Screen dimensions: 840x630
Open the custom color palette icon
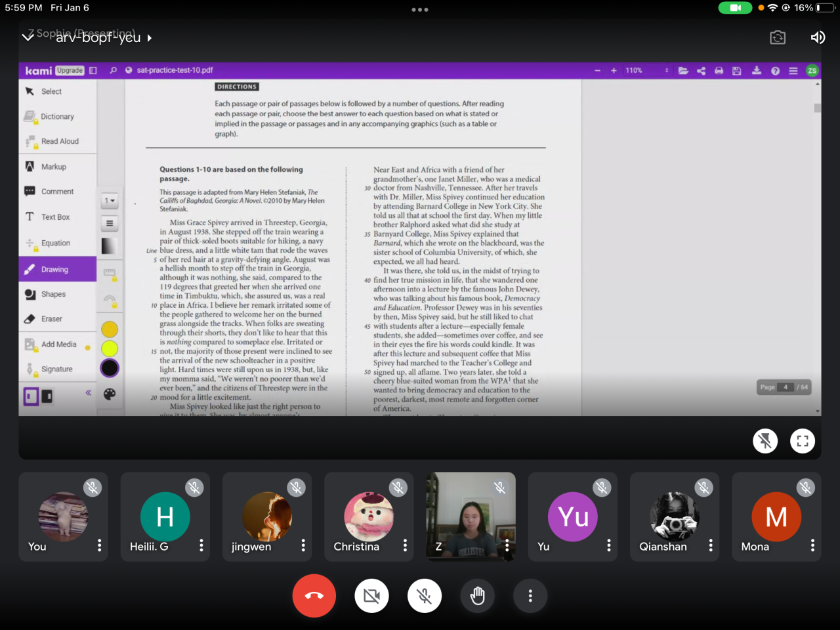pyautogui.click(x=110, y=394)
